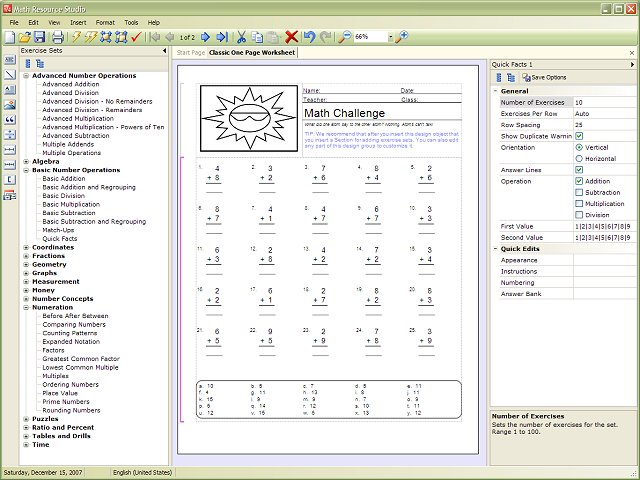640x480 pixels.
Task: Click the Save disk icon in toolbar
Action: pyautogui.click(x=41, y=37)
